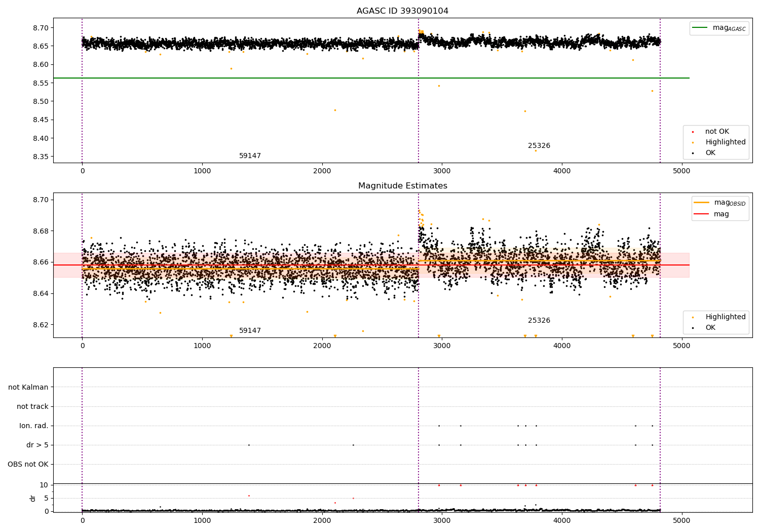Click the 8.66 y-axis tick label

pyautogui.click(x=41, y=262)
